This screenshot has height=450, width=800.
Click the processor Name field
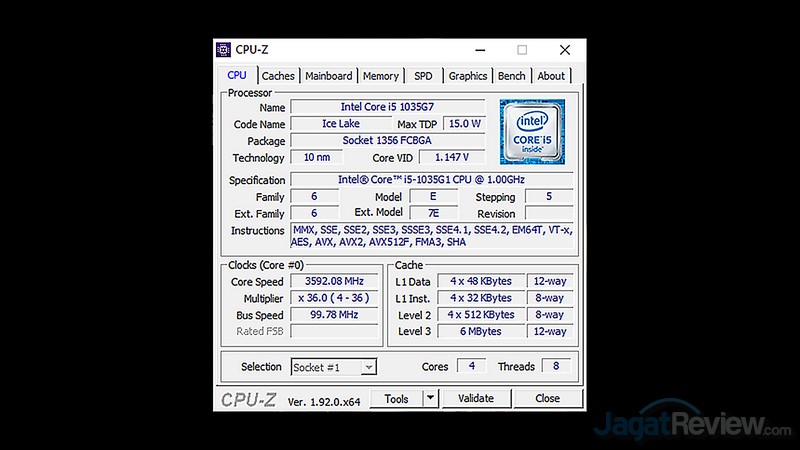[387, 107]
